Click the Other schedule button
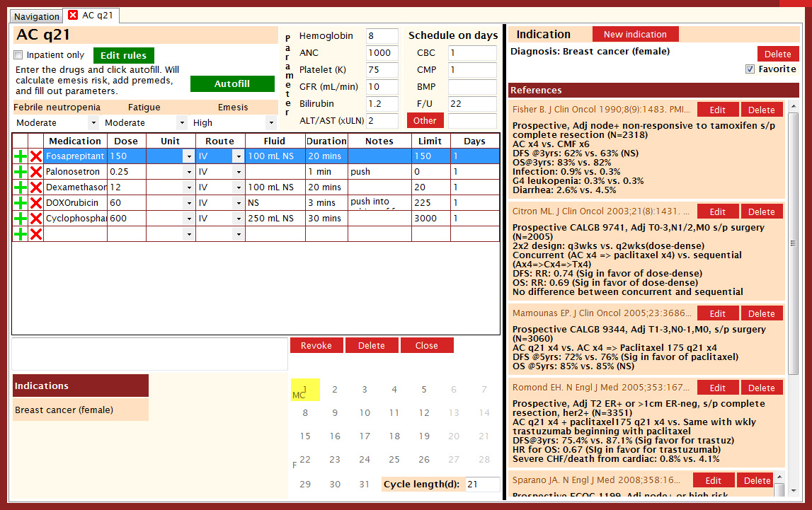 click(x=425, y=120)
